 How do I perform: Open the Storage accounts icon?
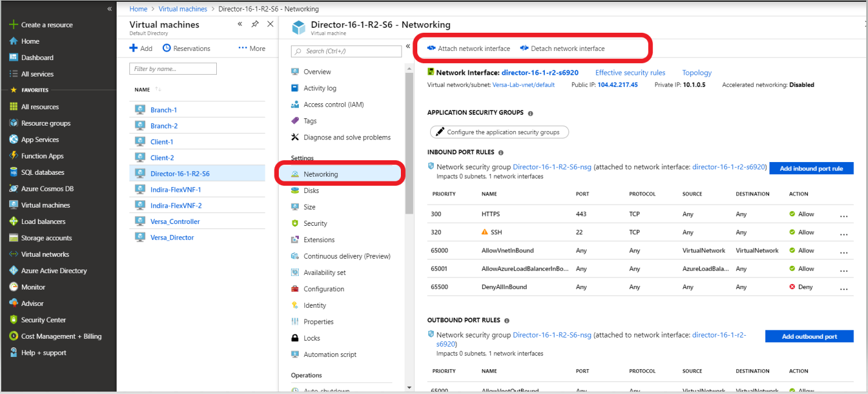(13, 238)
